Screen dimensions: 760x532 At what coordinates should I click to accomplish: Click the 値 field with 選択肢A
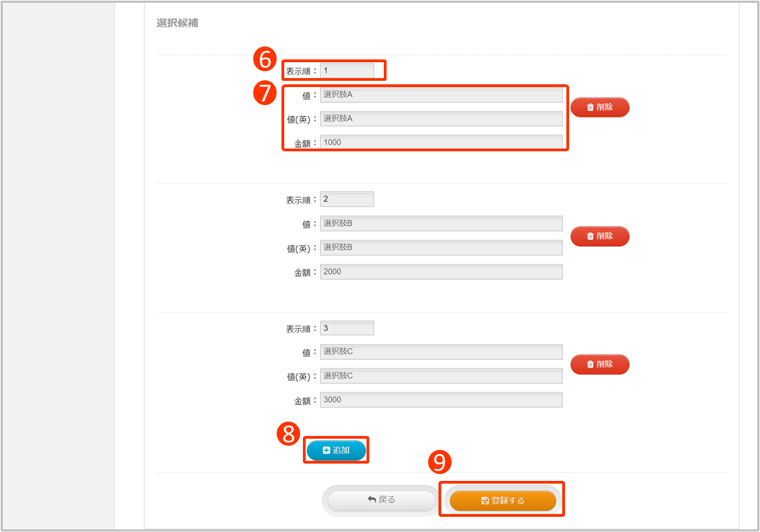coord(441,95)
